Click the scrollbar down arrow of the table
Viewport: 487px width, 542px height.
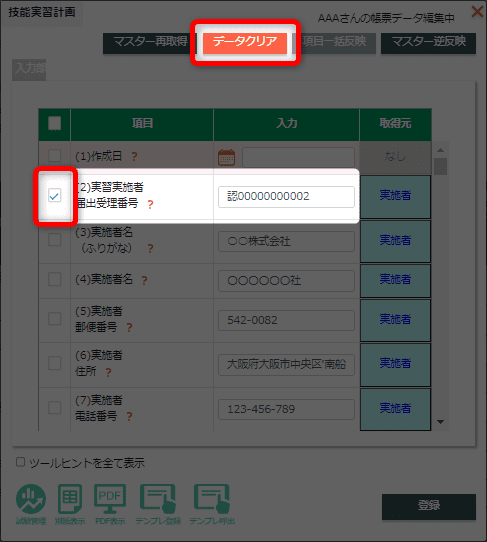[440, 422]
